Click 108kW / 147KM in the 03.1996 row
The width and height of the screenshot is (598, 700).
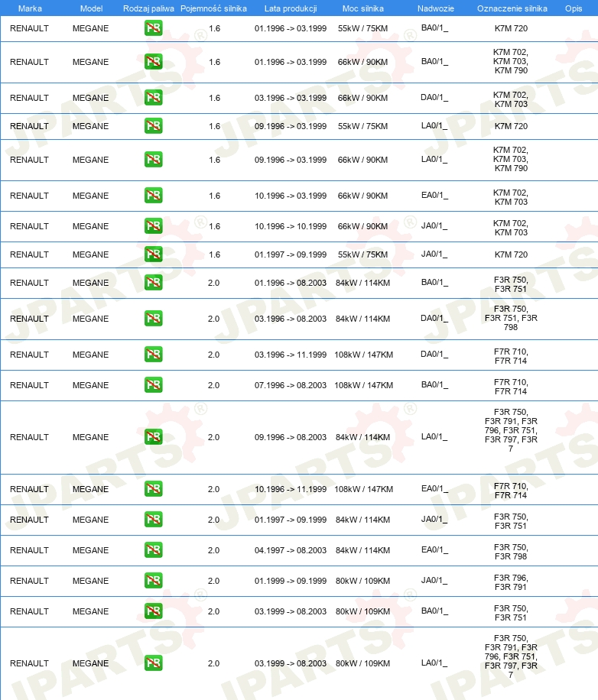tap(363, 355)
